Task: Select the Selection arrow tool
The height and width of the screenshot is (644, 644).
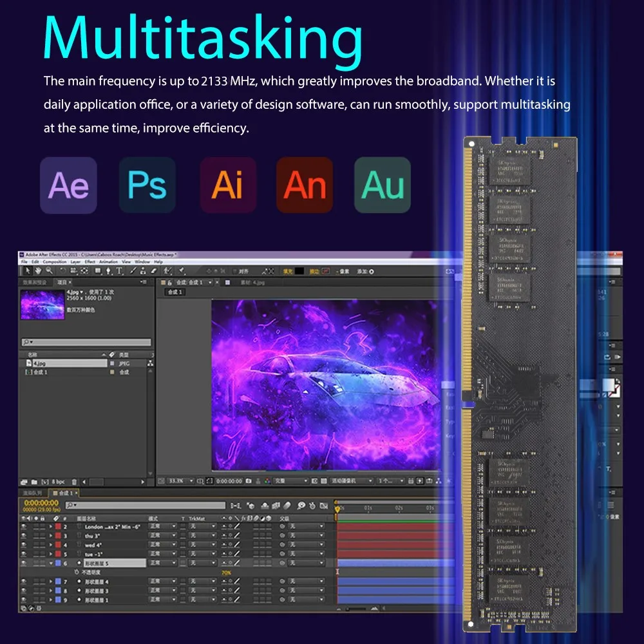Action: click(28, 270)
